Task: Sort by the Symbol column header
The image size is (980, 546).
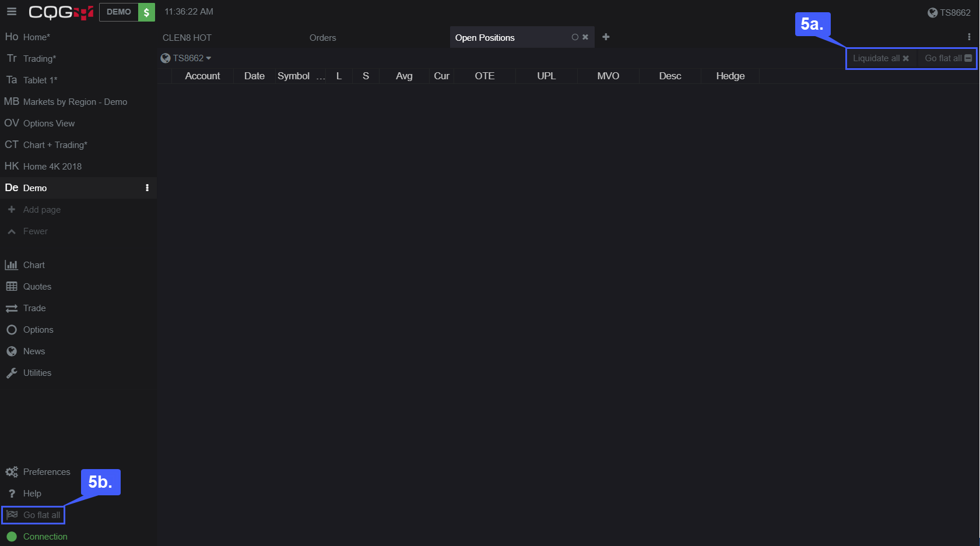Action: click(x=294, y=76)
